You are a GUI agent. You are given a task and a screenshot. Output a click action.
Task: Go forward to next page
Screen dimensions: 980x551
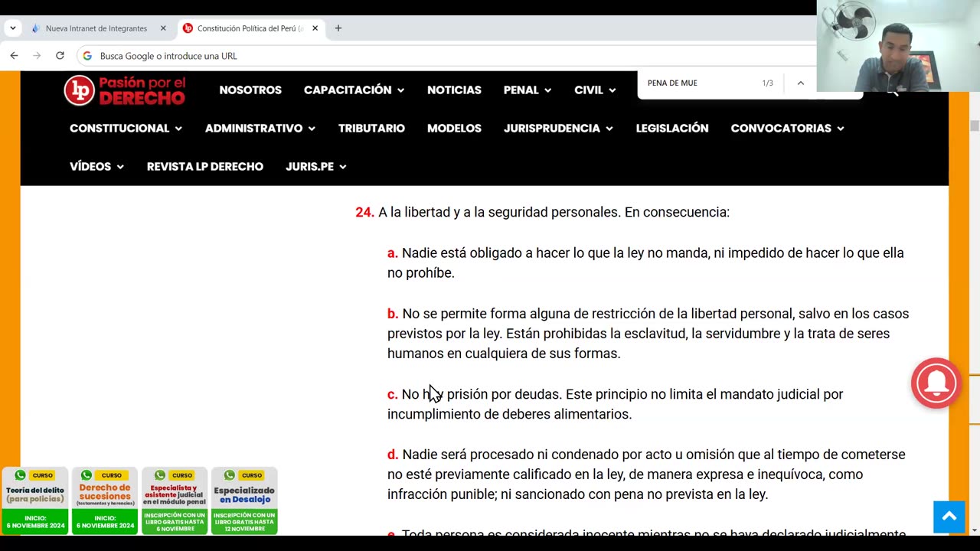37,56
